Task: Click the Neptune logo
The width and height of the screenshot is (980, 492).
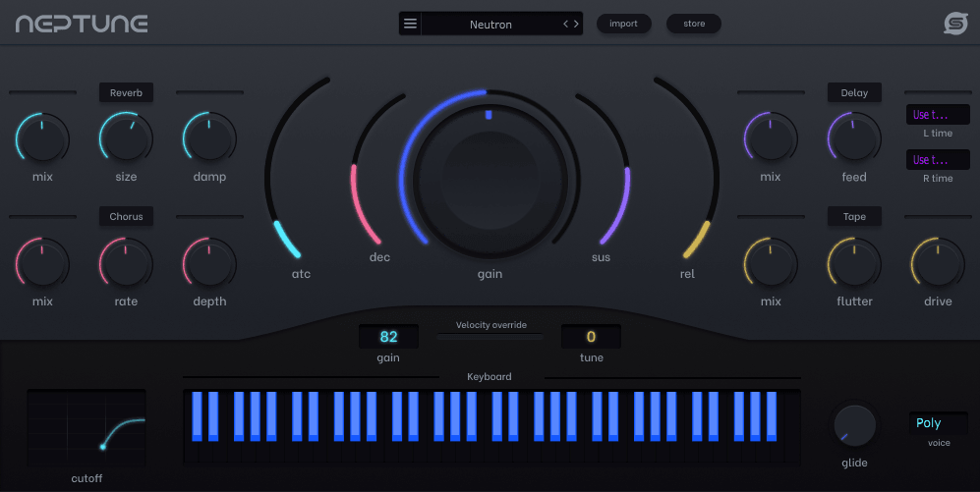Action: [x=82, y=24]
